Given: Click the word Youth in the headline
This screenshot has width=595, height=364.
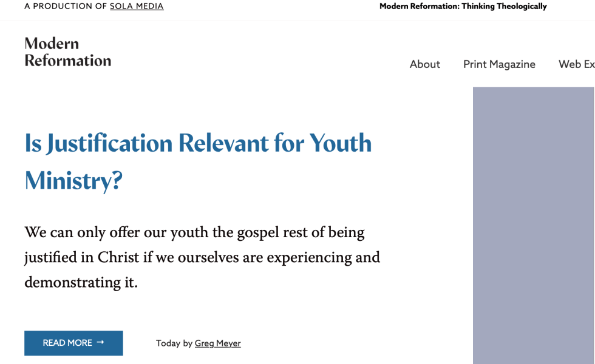Looking at the screenshot, I should [340, 144].
